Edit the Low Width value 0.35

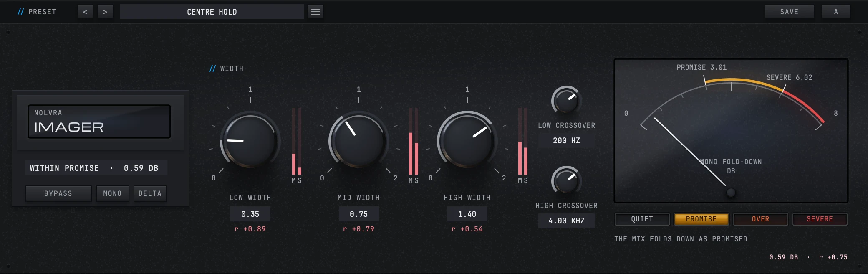click(250, 214)
